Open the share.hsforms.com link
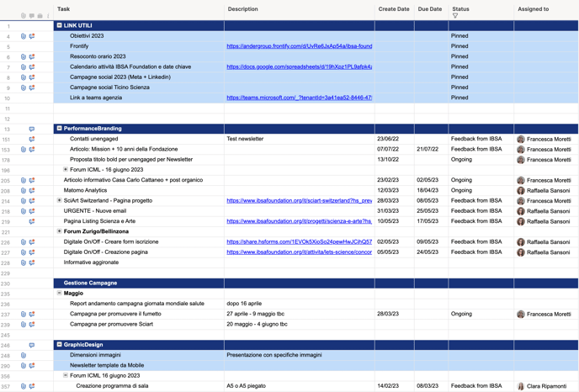This screenshot has width=579, height=392. click(299, 242)
